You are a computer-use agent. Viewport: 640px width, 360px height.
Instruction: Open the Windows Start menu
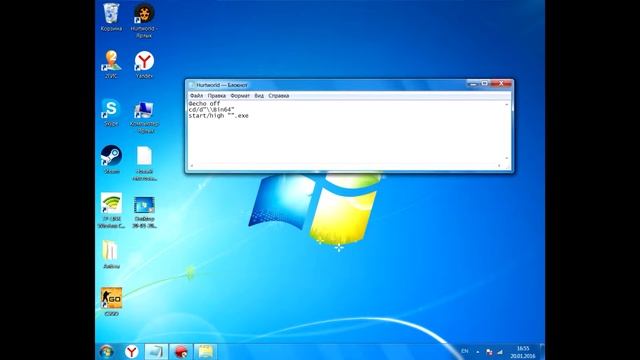click(107, 351)
